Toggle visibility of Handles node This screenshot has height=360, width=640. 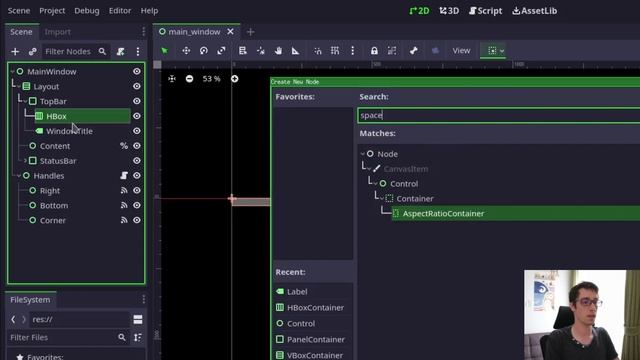point(137,176)
